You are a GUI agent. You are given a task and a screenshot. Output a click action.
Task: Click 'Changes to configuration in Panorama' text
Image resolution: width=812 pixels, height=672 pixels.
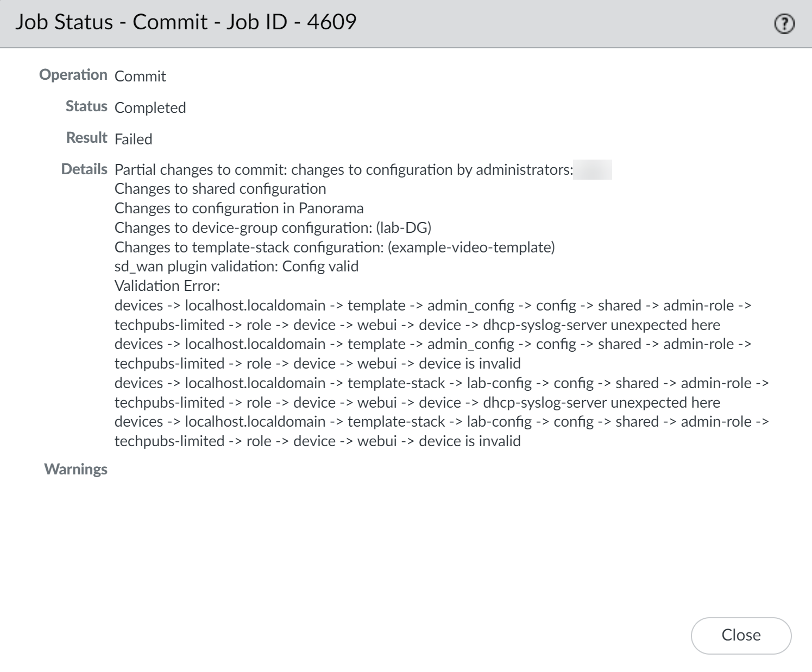239,208
